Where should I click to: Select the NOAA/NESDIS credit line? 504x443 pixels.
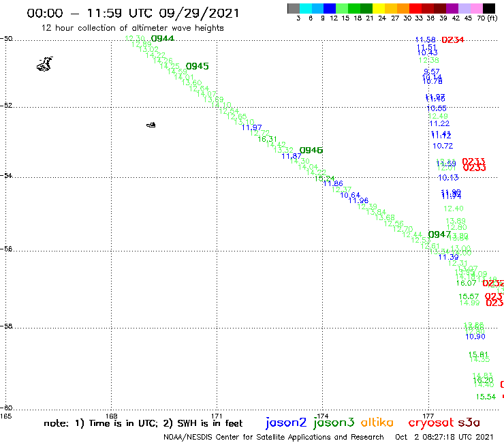(x=274, y=437)
